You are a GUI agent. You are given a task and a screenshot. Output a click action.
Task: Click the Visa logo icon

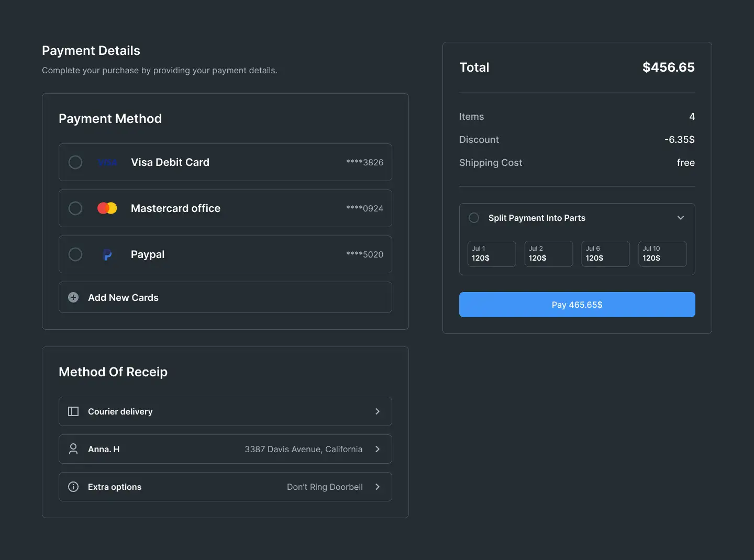(x=107, y=162)
